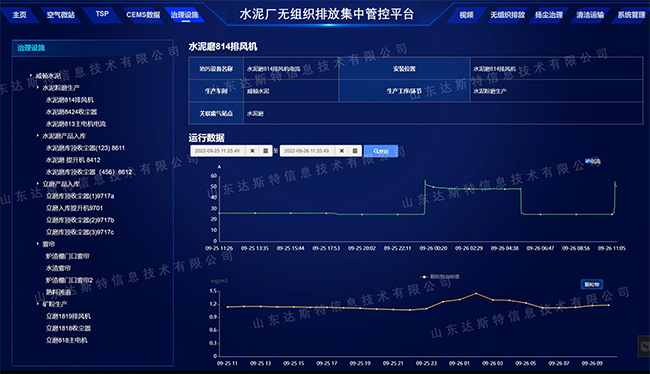Click the 安装位置 table header cell
Screen dimensions: 650x374
coord(404,69)
